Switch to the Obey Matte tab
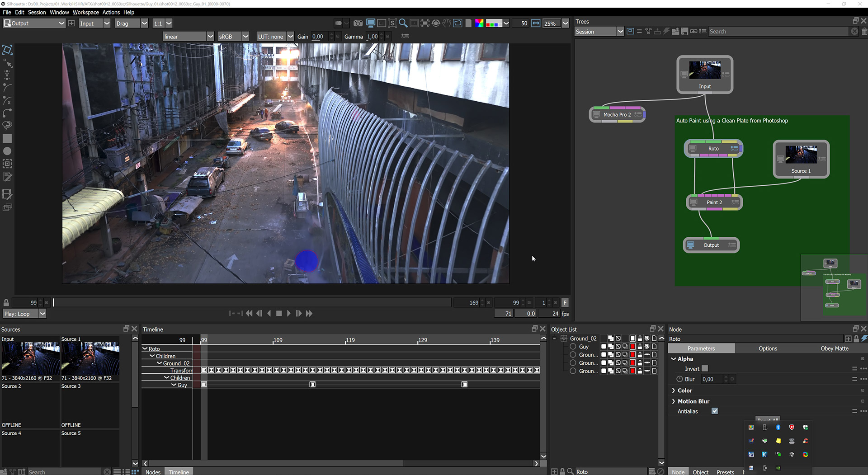The image size is (868, 475). pos(835,348)
